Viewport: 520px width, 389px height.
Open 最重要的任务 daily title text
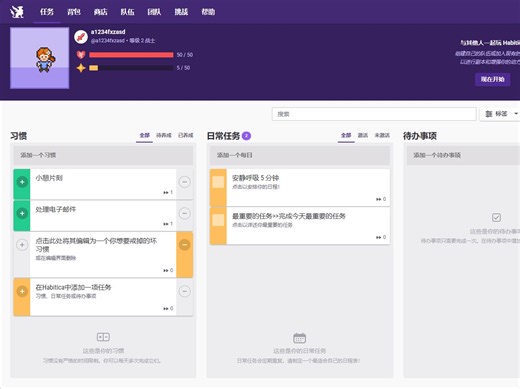pyautogui.click(x=289, y=216)
